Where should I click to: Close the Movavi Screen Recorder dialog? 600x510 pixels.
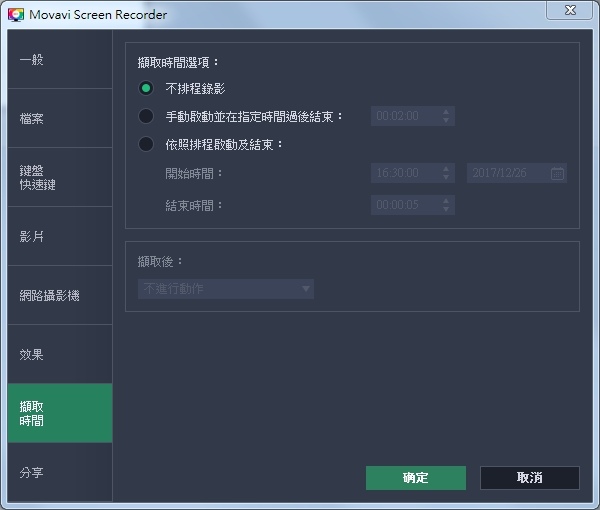tap(570, 10)
